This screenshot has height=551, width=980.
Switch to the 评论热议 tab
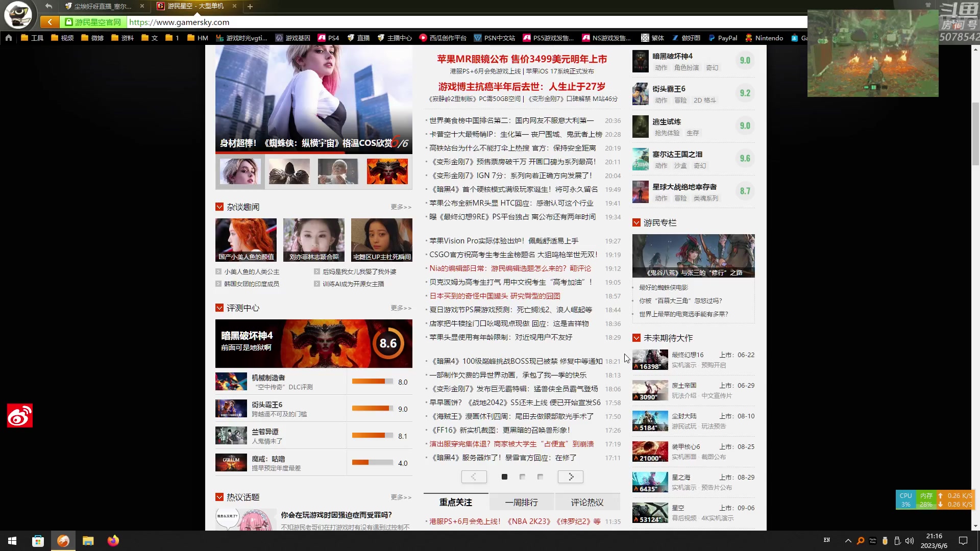coord(587,502)
